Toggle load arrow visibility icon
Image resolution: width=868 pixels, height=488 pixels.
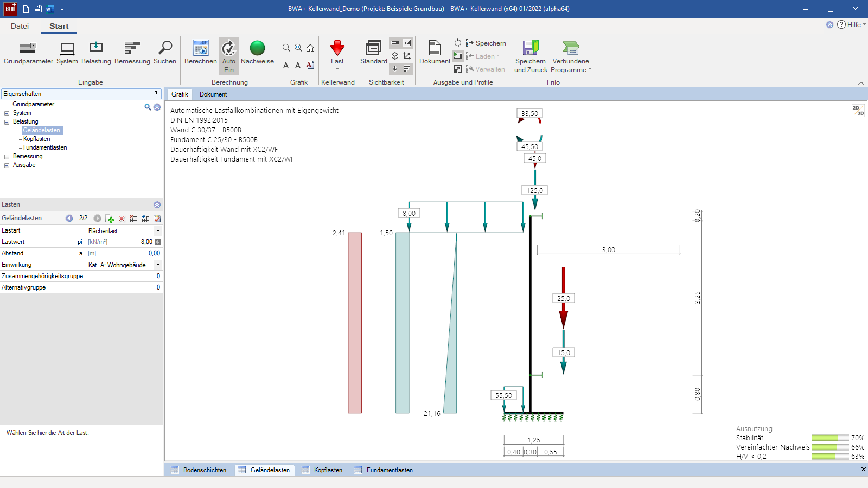(x=395, y=69)
